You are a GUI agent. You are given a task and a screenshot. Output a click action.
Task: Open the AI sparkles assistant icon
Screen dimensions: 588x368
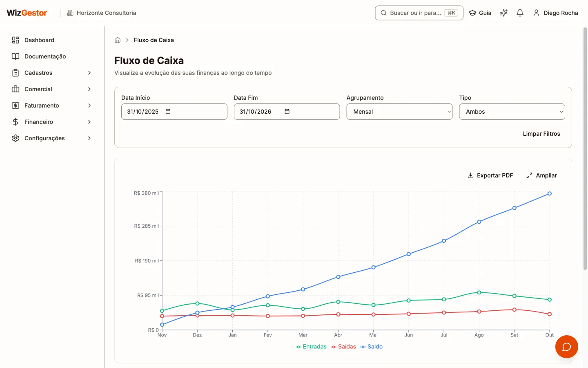(504, 13)
